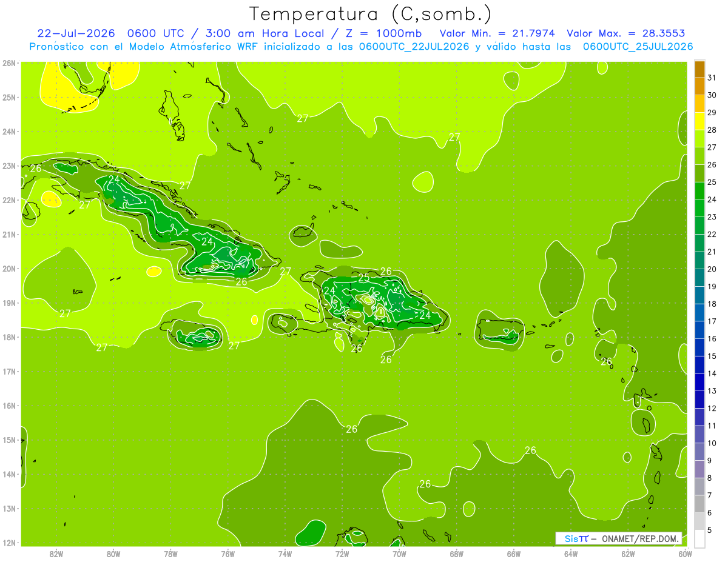Image resolution: width=728 pixels, height=562 pixels.
Task: Click the init time '0600UTC_22JUL2026'
Action: pyautogui.click(x=414, y=47)
